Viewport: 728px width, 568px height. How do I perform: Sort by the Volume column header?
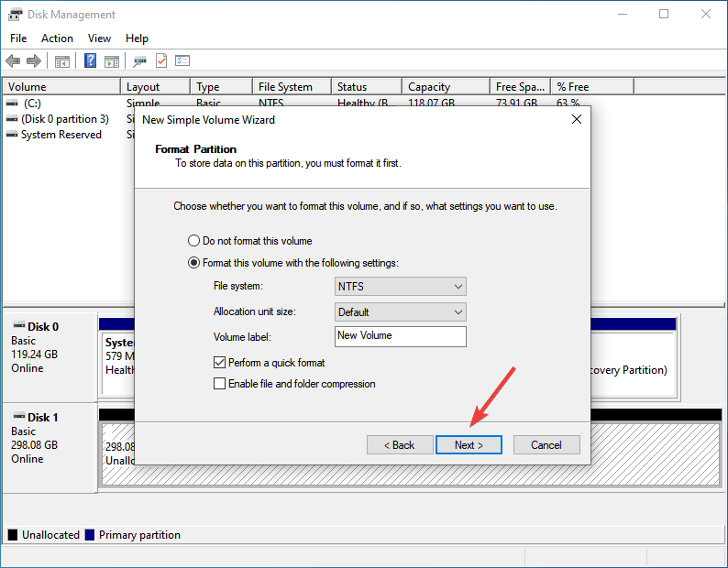61,87
